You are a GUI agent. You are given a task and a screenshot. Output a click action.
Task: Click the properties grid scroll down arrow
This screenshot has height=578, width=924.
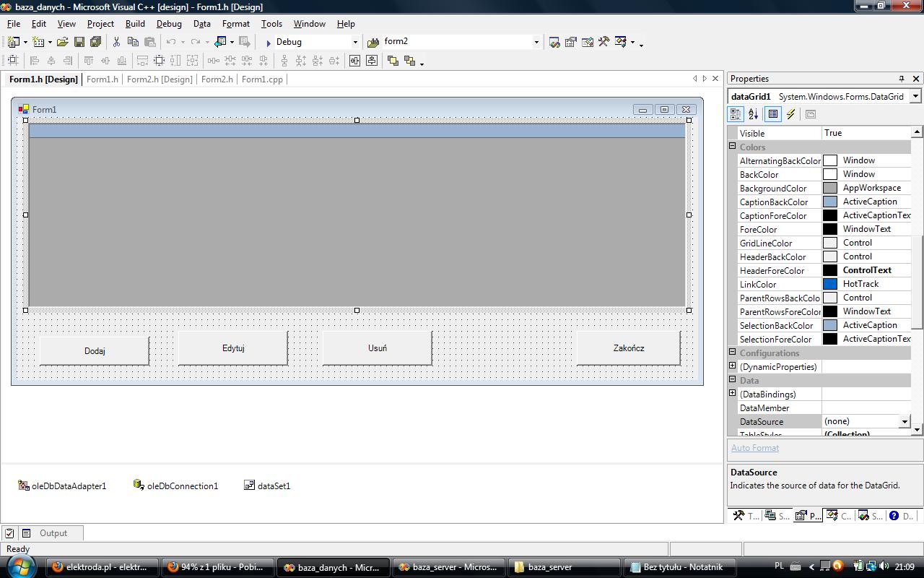[x=917, y=430]
